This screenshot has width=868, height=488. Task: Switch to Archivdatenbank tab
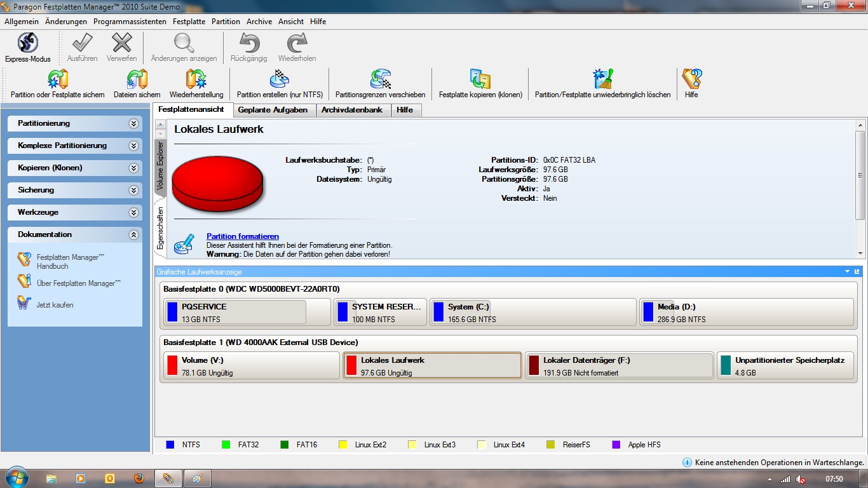[x=352, y=110]
